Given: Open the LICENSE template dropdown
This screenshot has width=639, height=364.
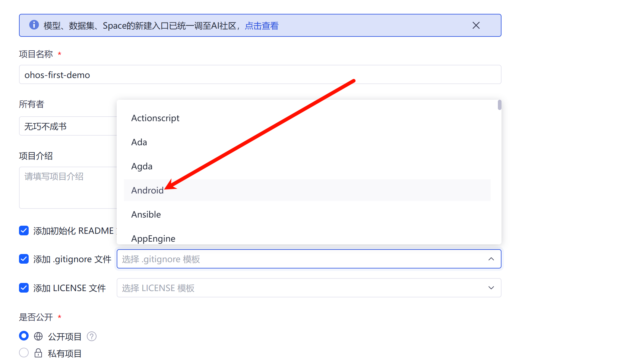Looking at the screenshot, I should (x=302, y=288).
